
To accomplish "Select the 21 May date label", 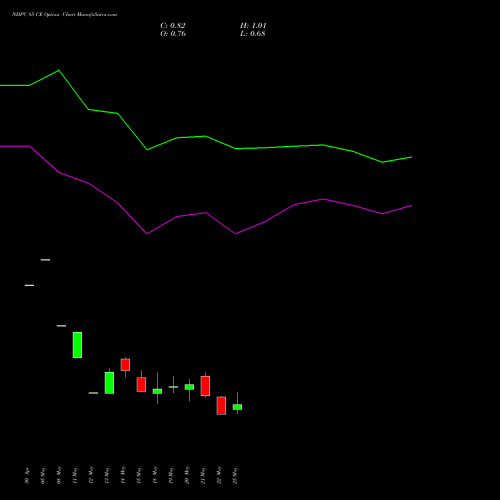I will coord(203,476).
